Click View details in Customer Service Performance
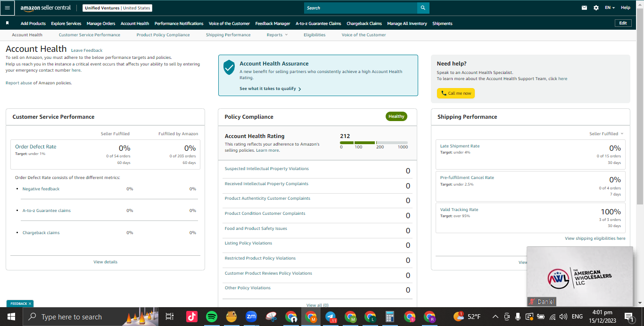Viewport: 644px width, 326px height. coord(106,262)
